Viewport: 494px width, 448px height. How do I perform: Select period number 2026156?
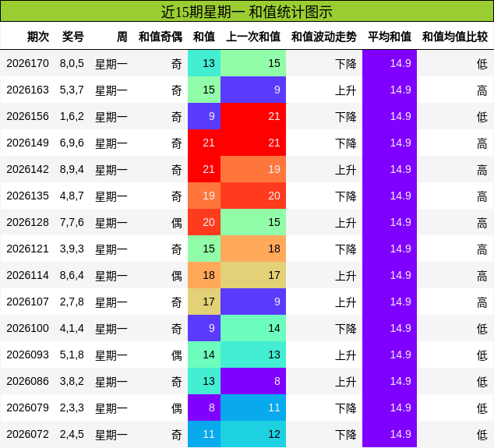click(x=28, y=116)
